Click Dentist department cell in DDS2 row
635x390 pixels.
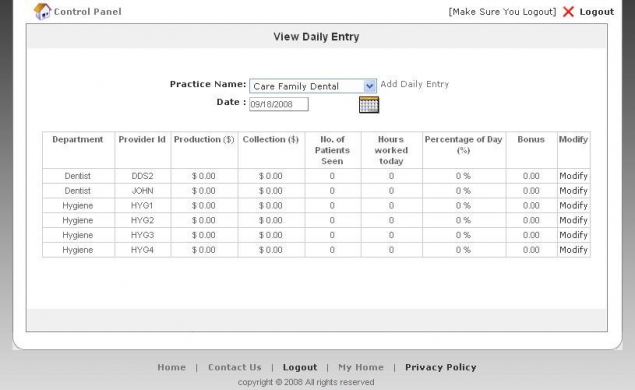click(x=78, y=176)
